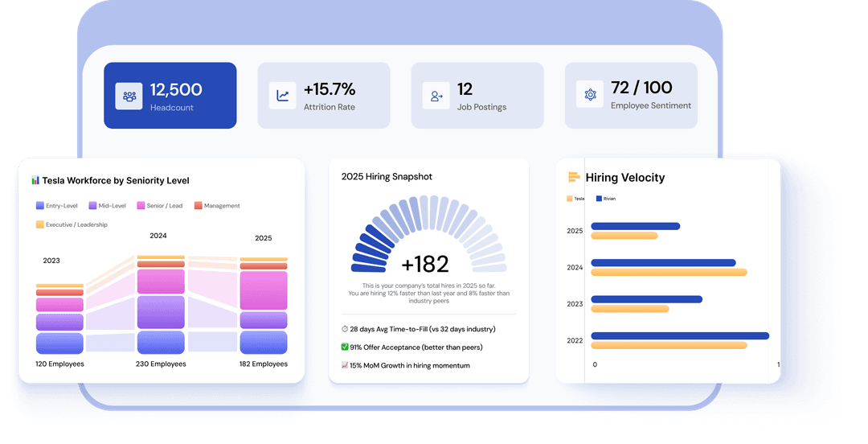Click the 2024 column in workforce chart

(x=161, y=306)
